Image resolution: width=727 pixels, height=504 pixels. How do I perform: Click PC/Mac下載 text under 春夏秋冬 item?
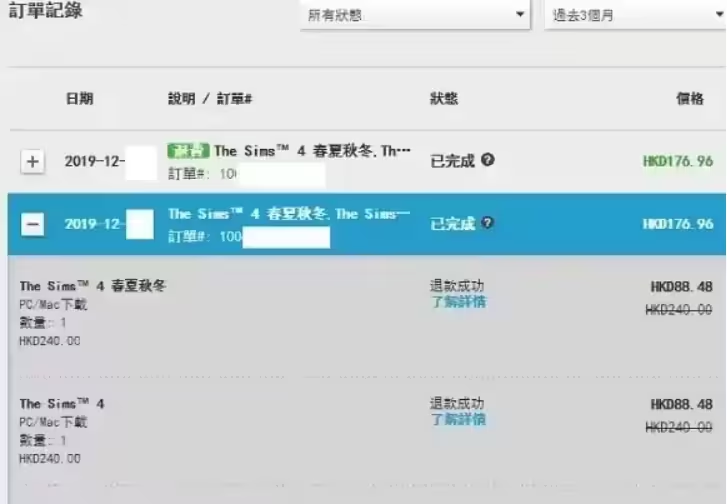pyautogui.click(x=53, y=305)
